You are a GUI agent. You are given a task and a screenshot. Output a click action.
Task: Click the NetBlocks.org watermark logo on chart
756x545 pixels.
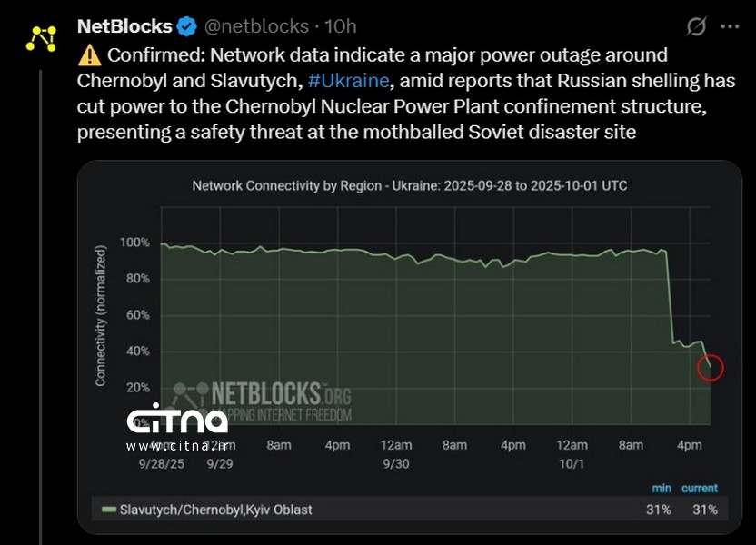tap(262, 400)
